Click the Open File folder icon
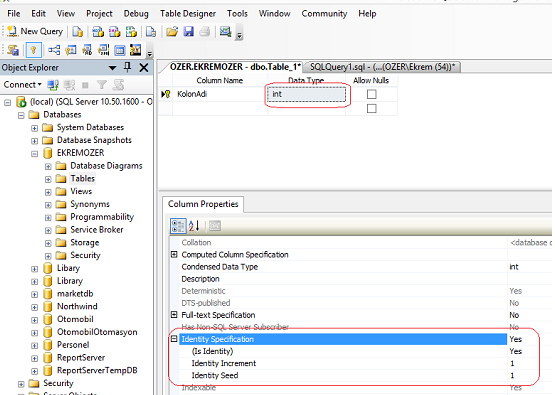555x395 pixels. (x=172, y=32)
